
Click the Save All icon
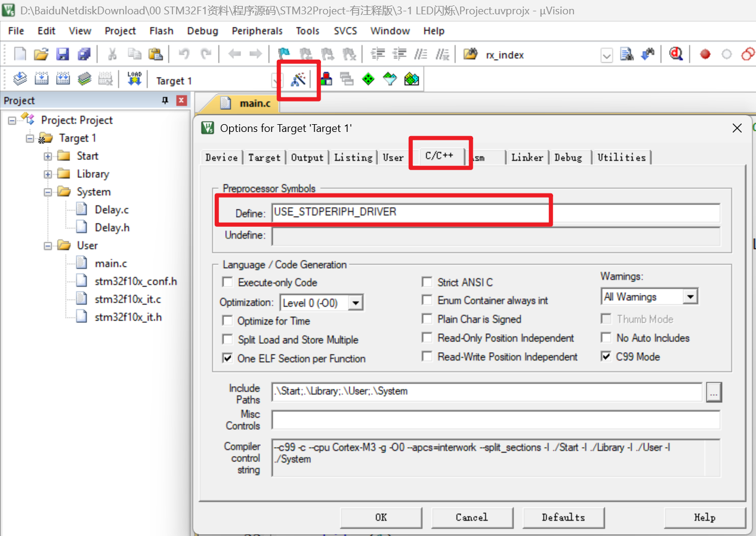(84, 54)
